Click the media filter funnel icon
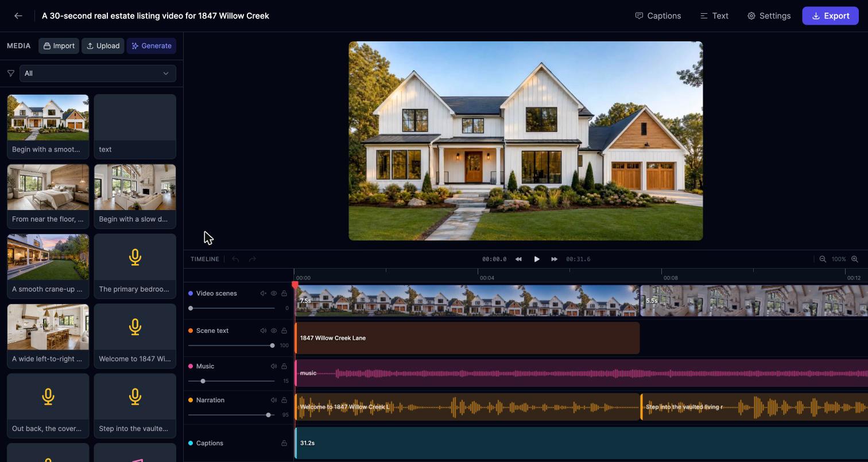This screenshot has width=868, height=462. (11, 73)
